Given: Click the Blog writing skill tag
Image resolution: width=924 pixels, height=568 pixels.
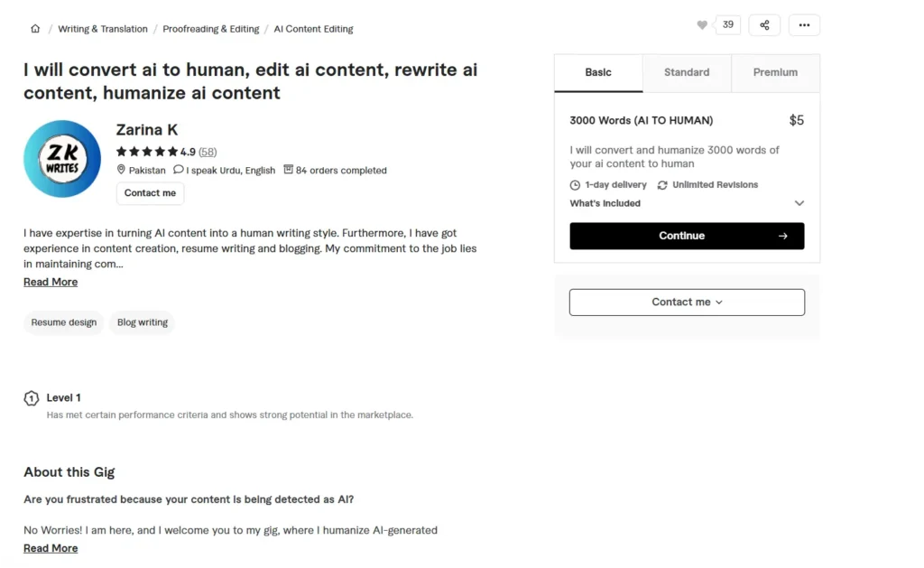Looking at the screenshot, I should pyautogui.click(x=142, y=322).
